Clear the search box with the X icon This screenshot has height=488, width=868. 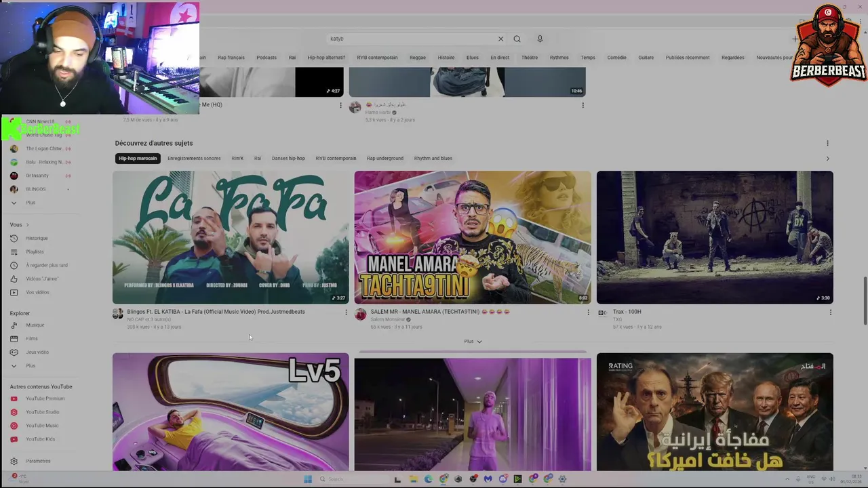(500, 39)
